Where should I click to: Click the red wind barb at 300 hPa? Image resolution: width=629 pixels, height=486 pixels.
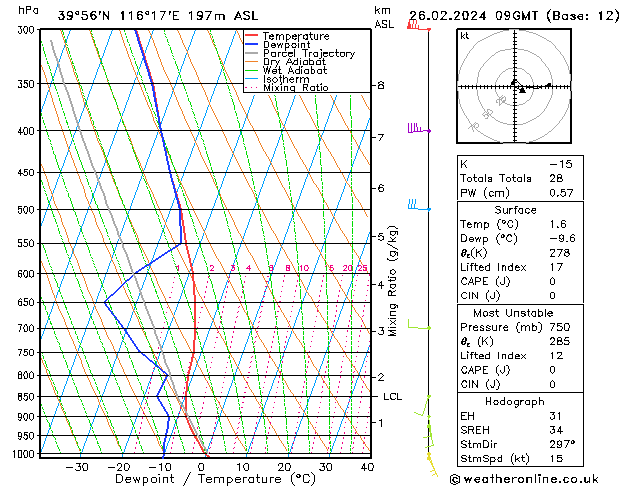(x=418, y=25)
